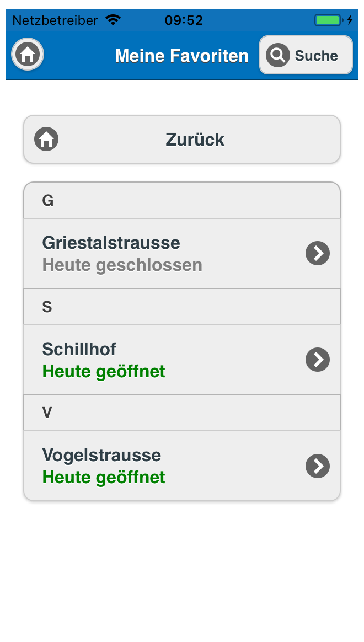Choose the Vogelstrausse entry name
This screenshot has height=642, width=364.
(102, 455)
